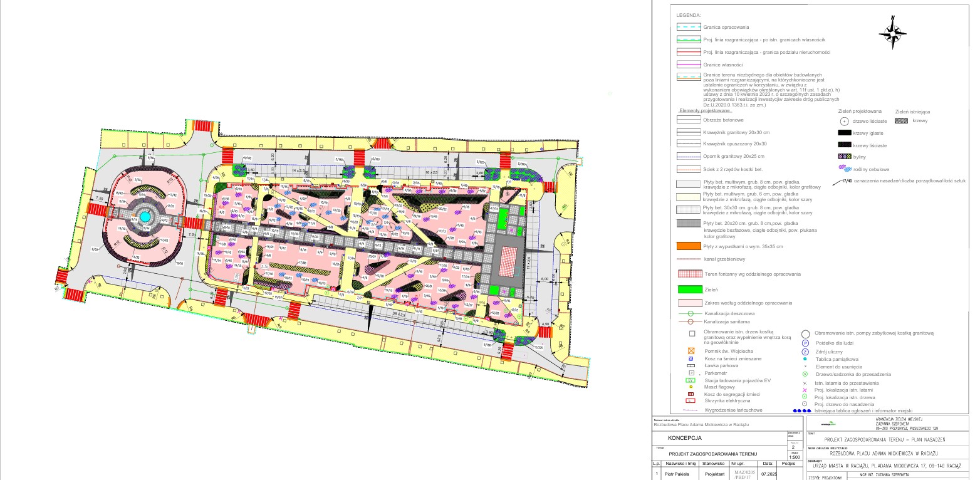Click the Granica opracowania legend label
The image size is (980, 480).
(x=726, y=28)
